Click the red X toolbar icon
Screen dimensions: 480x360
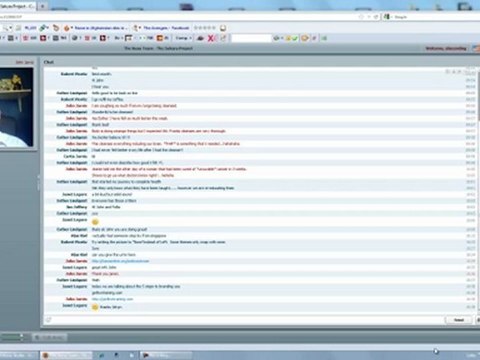point(211,38)
